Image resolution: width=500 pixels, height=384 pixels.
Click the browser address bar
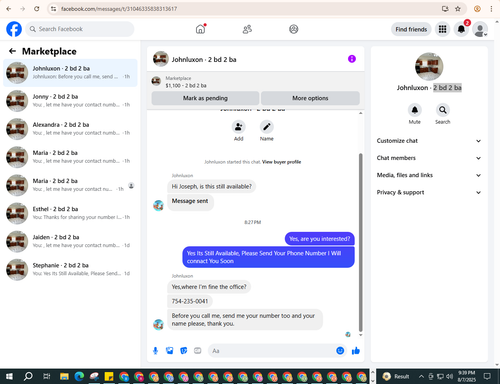[247, 9]
